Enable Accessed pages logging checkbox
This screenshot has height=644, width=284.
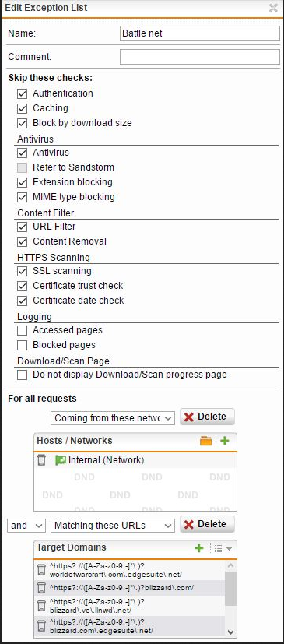click(x=22, y=330)
